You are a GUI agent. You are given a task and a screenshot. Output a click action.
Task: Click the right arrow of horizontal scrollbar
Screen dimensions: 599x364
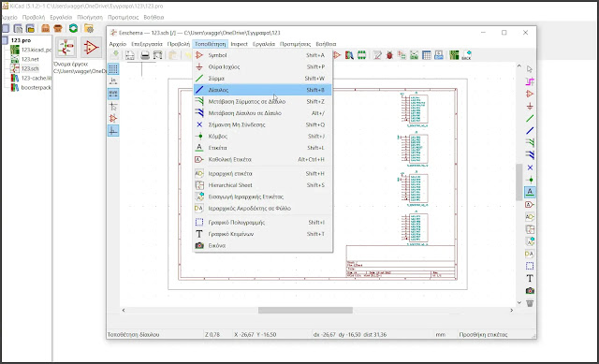coord(512,310)
